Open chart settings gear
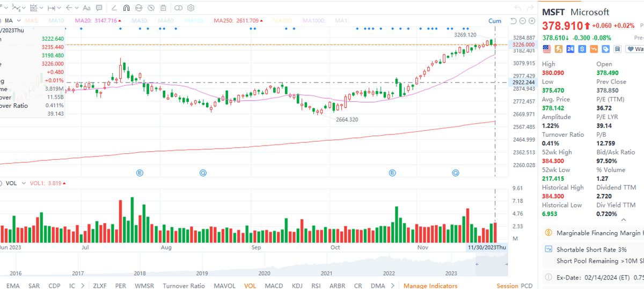Viewport: 644px width, 289px height. 191,8
